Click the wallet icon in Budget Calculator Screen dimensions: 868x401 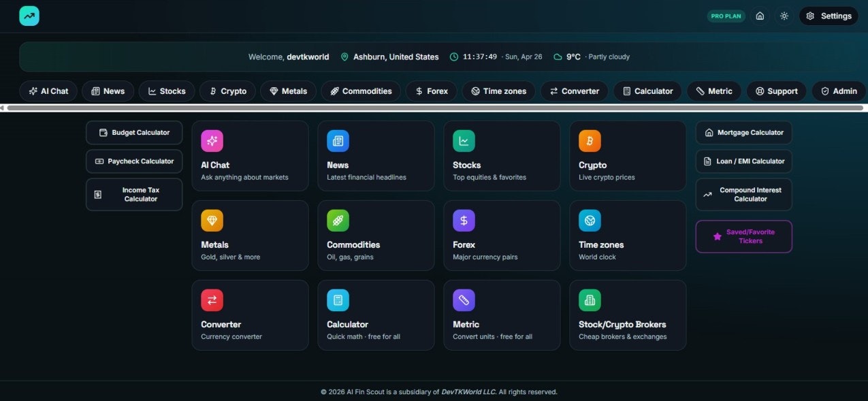pyautogui.click(x=103, y=133)
